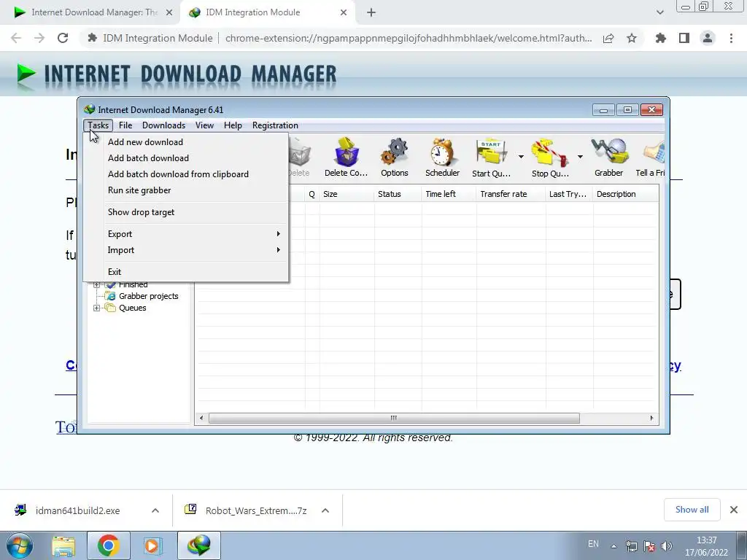Open a new Chrome tab
The width and height of the screenshot is (747, 560).
[371, 13]
